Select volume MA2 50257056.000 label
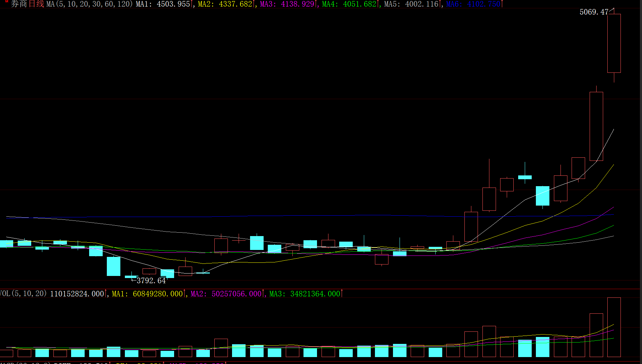Image resolution: width=642 pixels, height=364 pixels. click(226, 294)
